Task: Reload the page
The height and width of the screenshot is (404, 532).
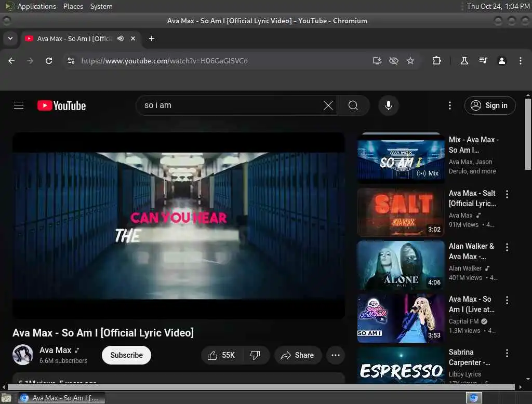Action: coord(49,61)
